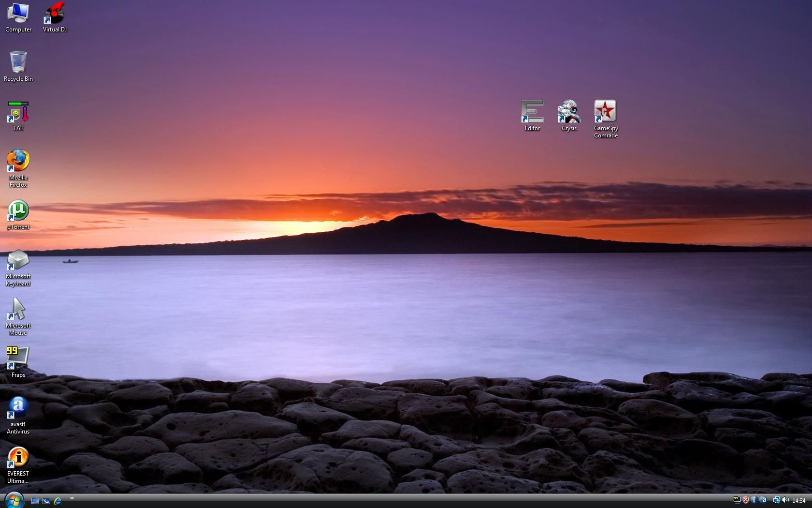Open the Windows Start menu orb
This screenshot has width=812, height=508.
14,500
